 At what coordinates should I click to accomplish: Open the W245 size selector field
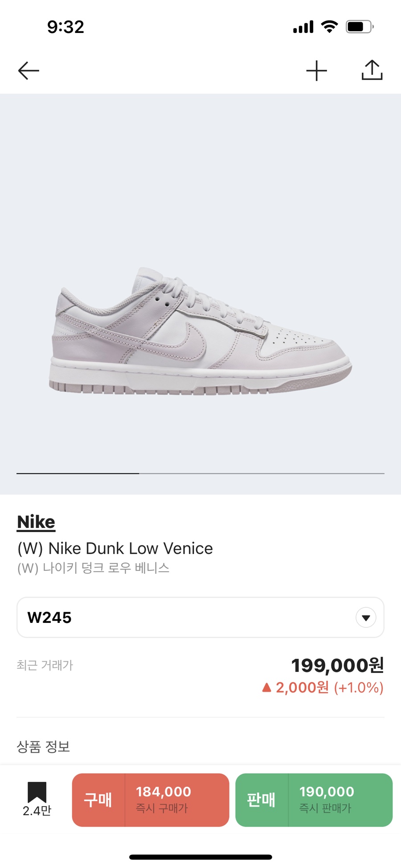pyautogui.click(x=200, y=618)
